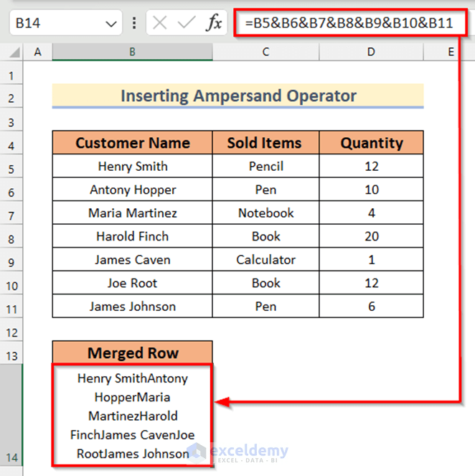Select quantity 1 in James Caven row
Viewport: 475px width, 476px height.
[371, 260]
